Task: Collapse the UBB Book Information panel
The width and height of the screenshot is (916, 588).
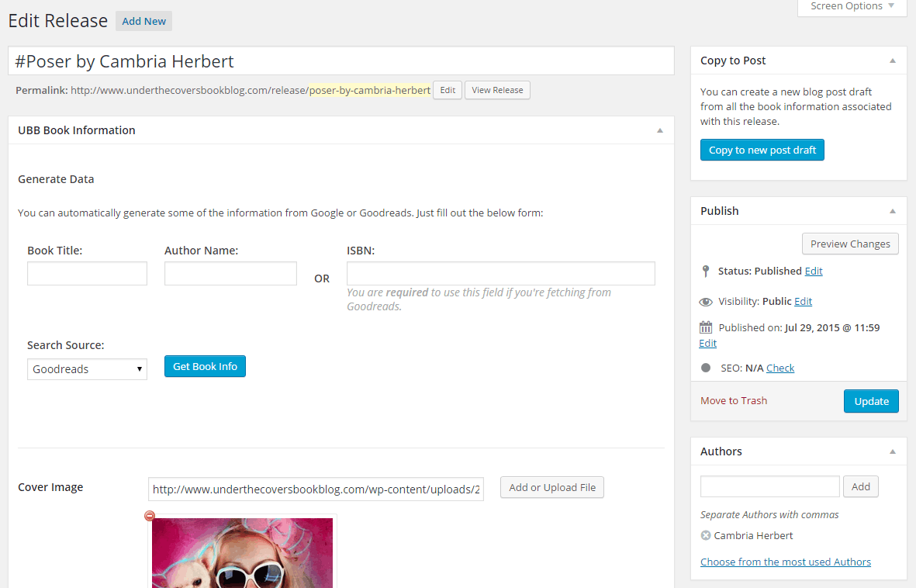Action: pyautogui.click(x=659, y=130)
